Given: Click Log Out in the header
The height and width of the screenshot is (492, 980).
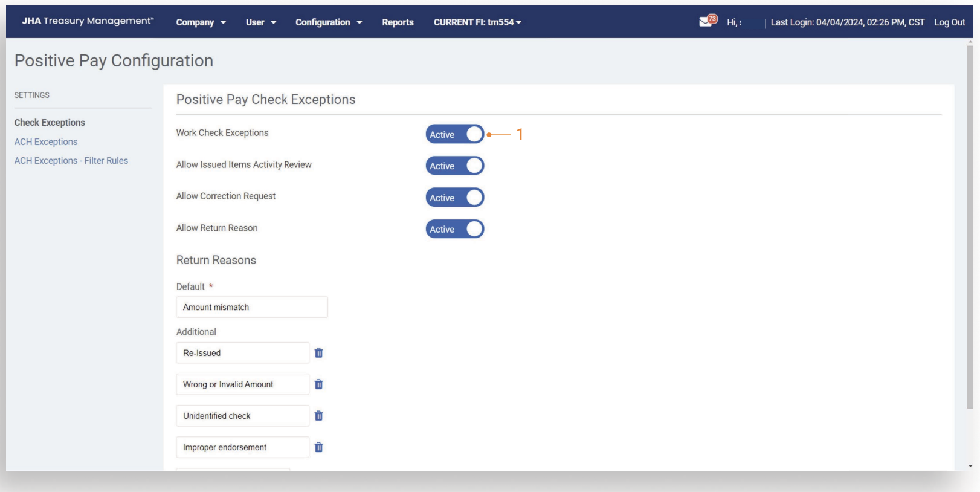Looking at the screenshot, I should tap(949, 22).
